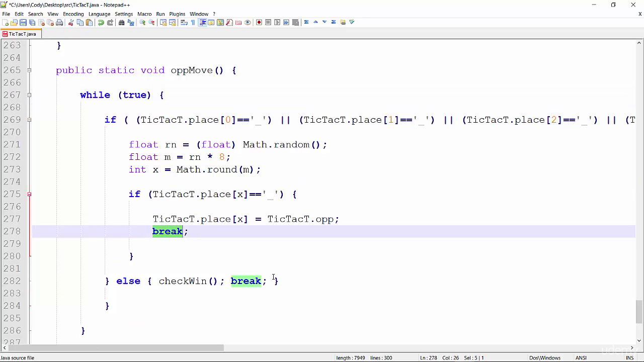
Task: Open the Replace dialog from toolbar
Action: coord(130,22)
